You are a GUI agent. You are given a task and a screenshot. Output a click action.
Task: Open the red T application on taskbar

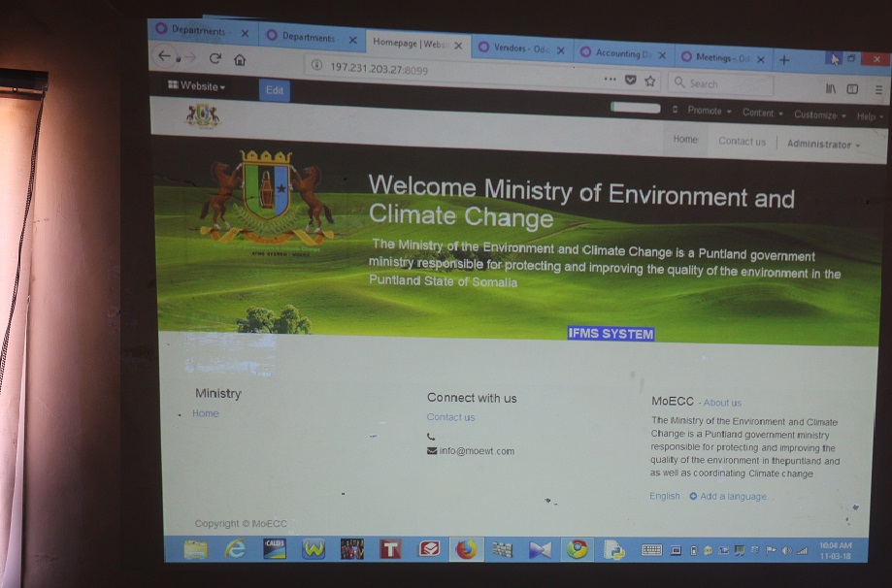click(x=390, y=549)
